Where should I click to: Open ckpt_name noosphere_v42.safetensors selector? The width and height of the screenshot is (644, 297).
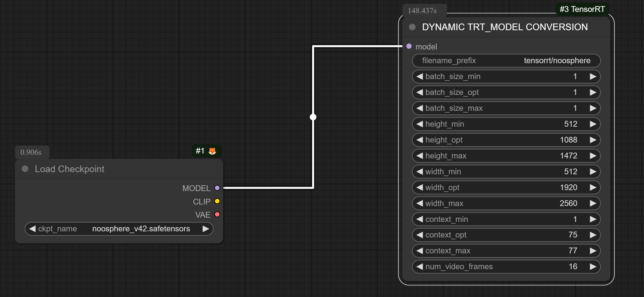(119, 229)
